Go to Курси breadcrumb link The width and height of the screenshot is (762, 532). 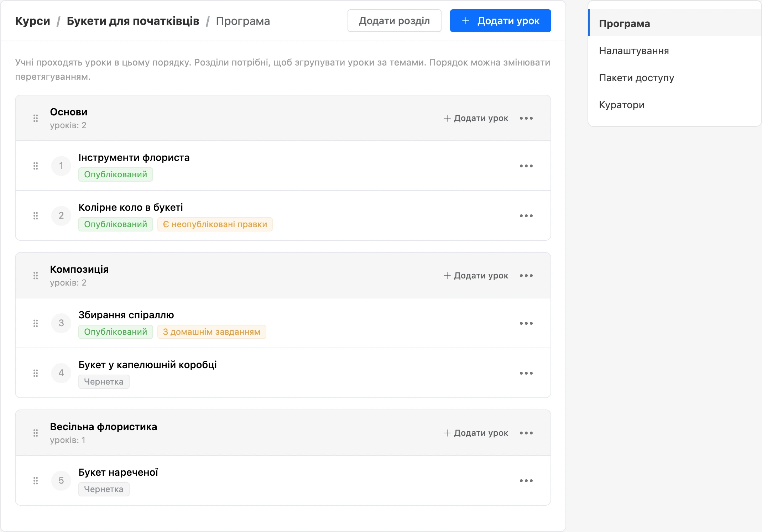[x=33, y=21]
